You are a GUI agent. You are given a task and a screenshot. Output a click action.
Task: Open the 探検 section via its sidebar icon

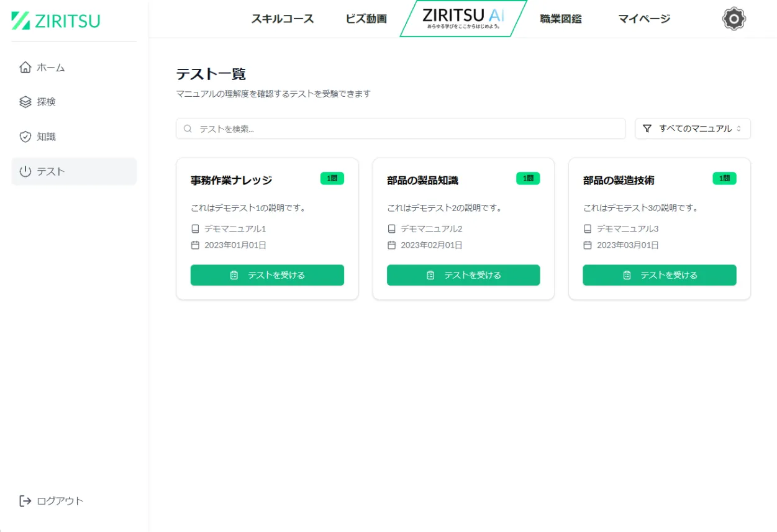click(x=24, y=102)
